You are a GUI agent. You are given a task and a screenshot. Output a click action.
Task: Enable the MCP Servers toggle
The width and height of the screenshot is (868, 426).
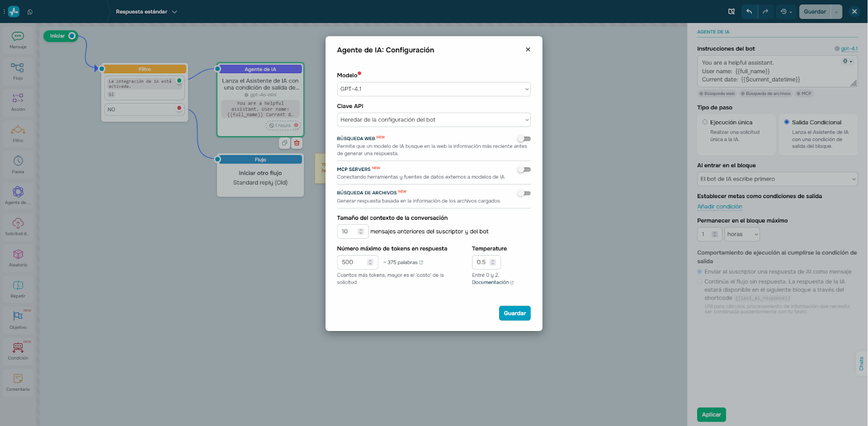(524, 170)
